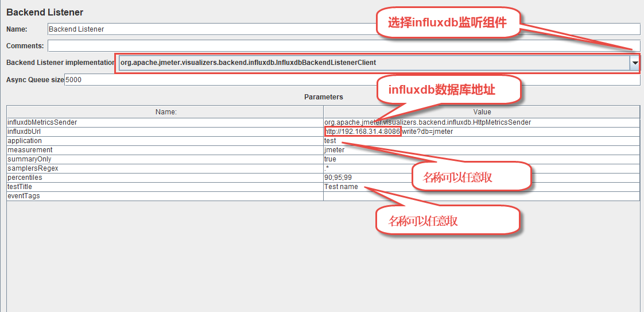This screenshot has height=312, width=644.
Task: Select the influxdbMetricsSender parameter name cell
Action: (x=165, y=122)
